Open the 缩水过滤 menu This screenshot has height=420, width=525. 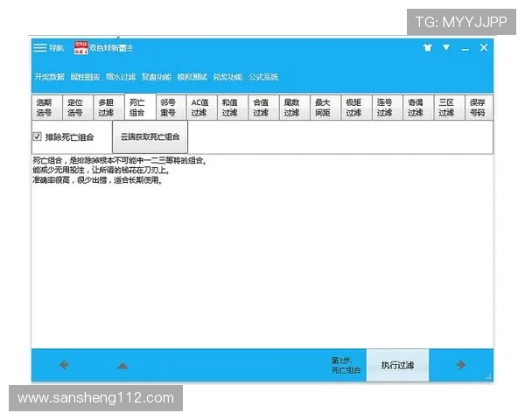click(x=121, y=77)
